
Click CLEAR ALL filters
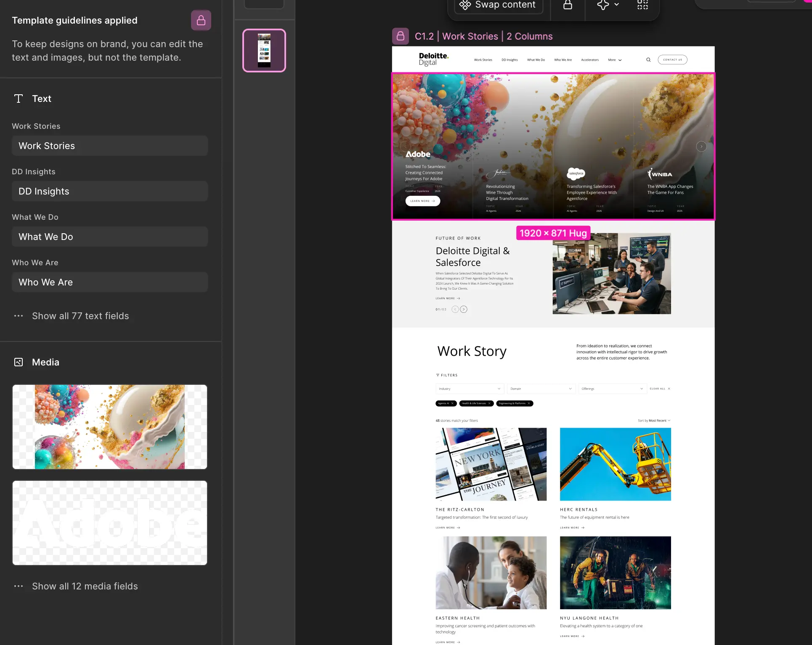point(660,389)
